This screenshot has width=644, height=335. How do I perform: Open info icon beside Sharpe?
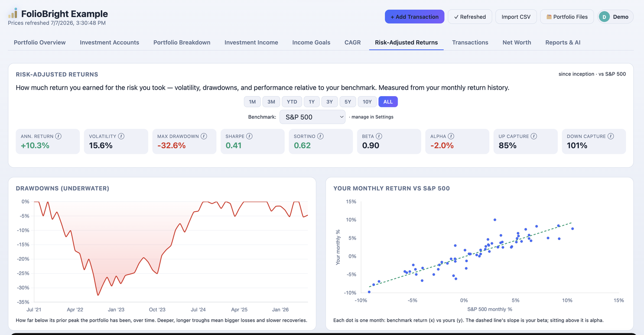[250, 136]
